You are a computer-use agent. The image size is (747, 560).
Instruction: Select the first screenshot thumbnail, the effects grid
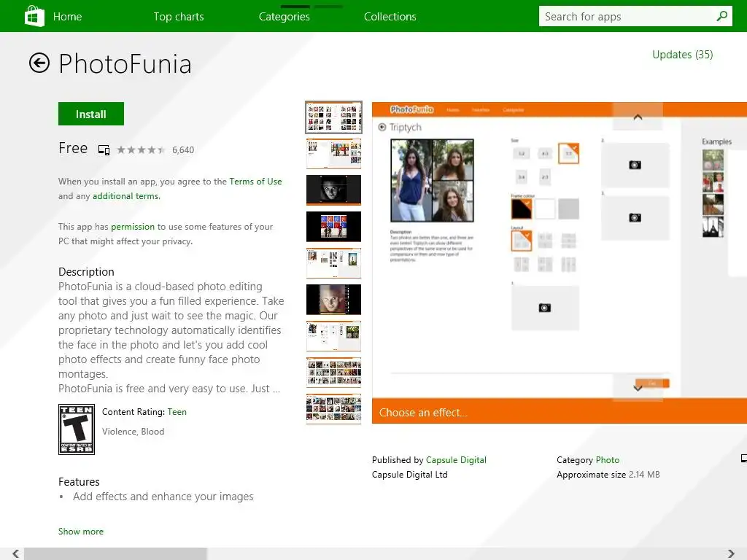pos(333,117)
